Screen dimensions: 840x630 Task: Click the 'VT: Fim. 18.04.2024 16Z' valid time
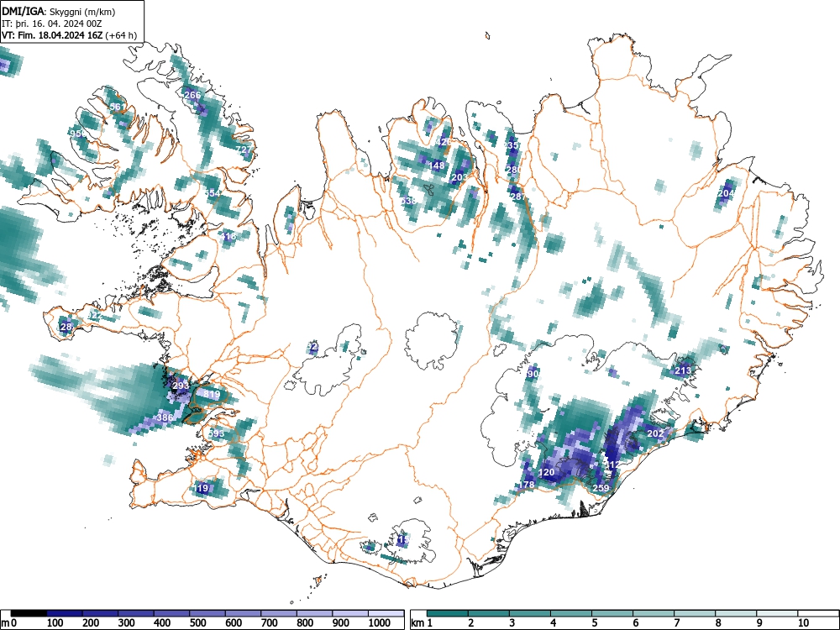pos(52,35)
